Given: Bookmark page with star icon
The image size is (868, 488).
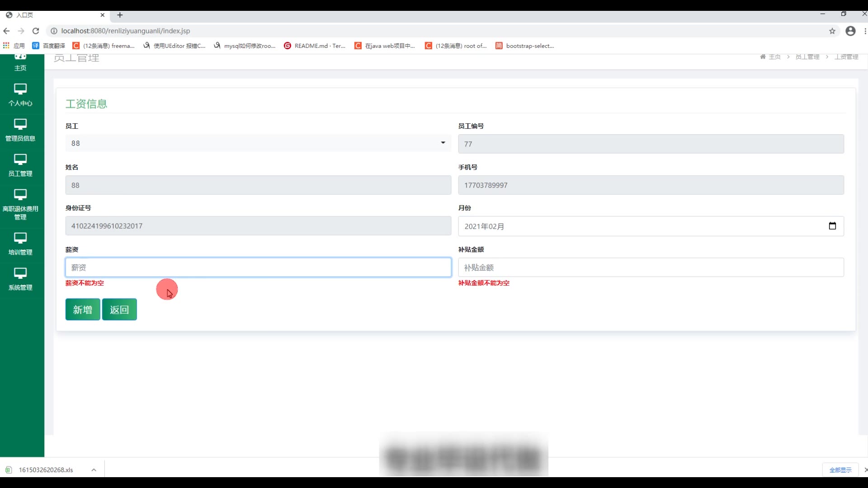Looking at the screenshot, I should [x=832, y=31].
